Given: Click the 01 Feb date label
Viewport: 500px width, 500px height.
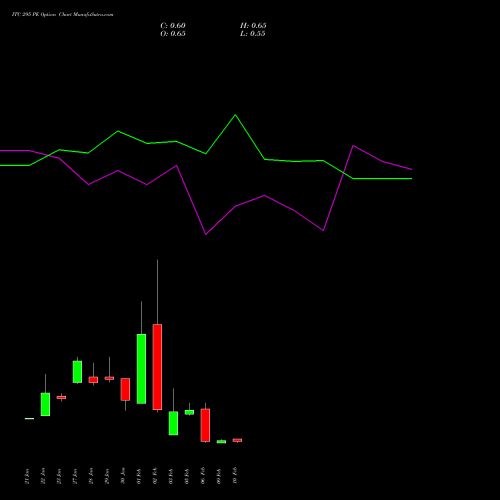Looking at the screenshot, I should tap(139, 476).
